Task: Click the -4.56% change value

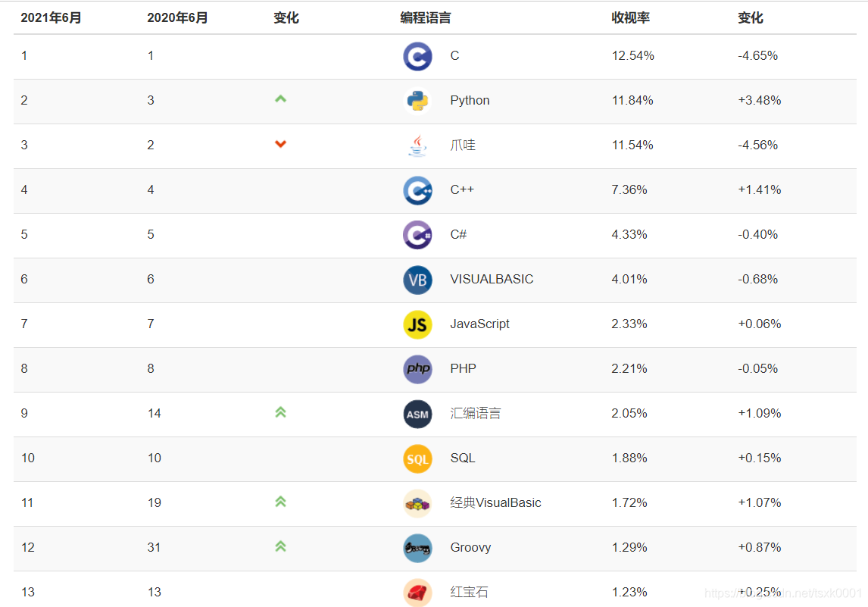Action: point(757,145)
